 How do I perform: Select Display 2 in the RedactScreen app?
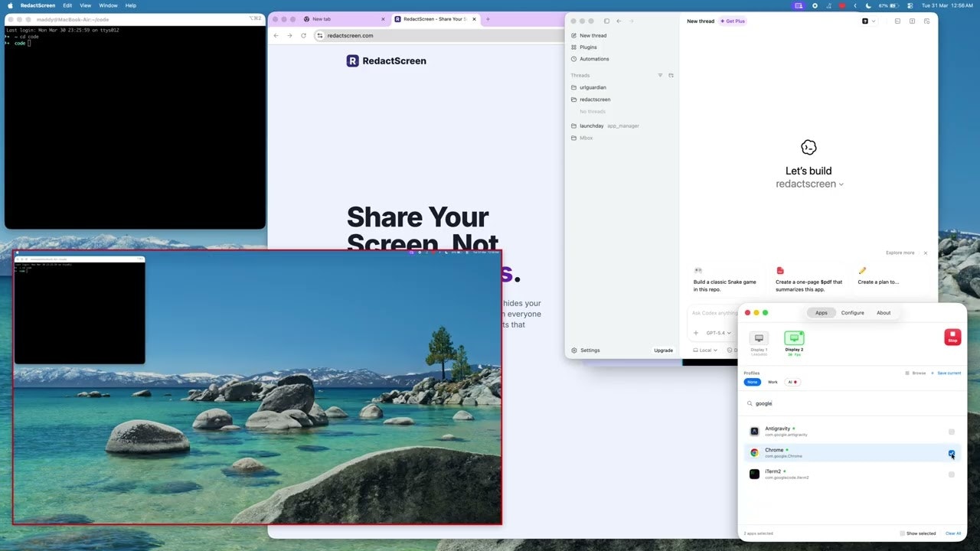click(x=794, y=343)
